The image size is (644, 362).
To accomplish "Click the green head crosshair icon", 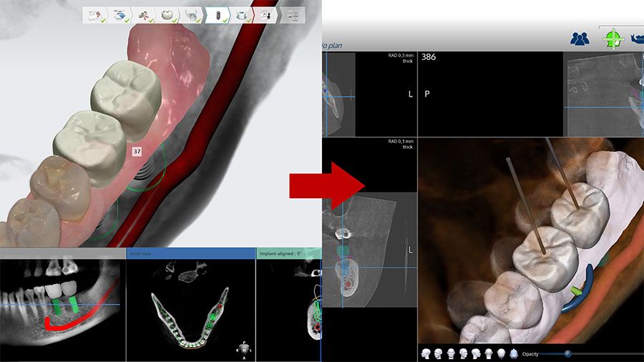I will tap(613, 39).
